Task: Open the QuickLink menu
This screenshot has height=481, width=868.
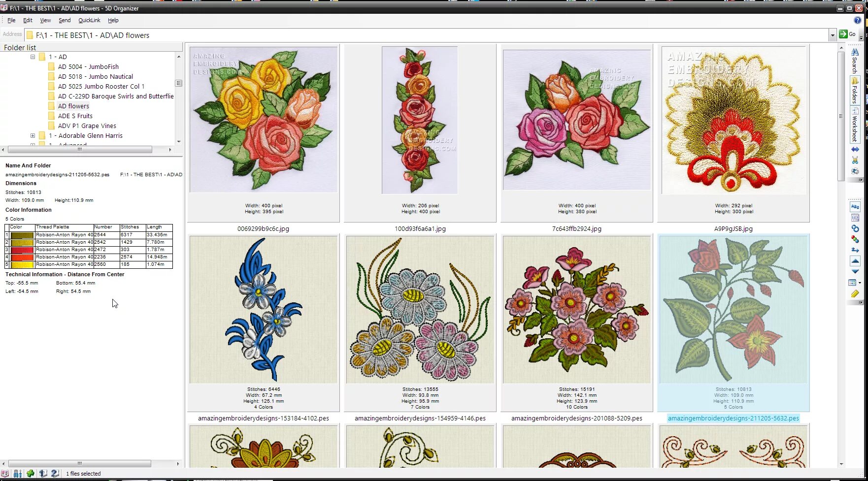Action: (x=89, y=20)
